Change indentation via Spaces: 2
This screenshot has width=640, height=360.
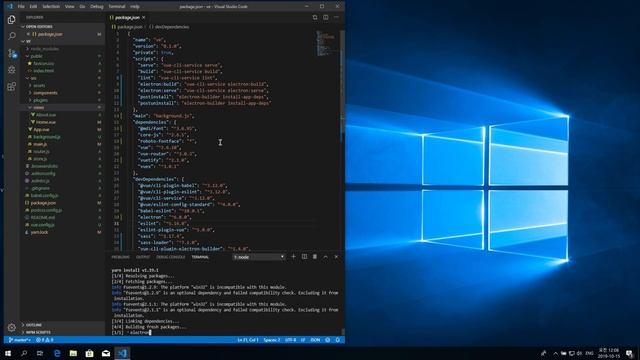tap(272, 340)
